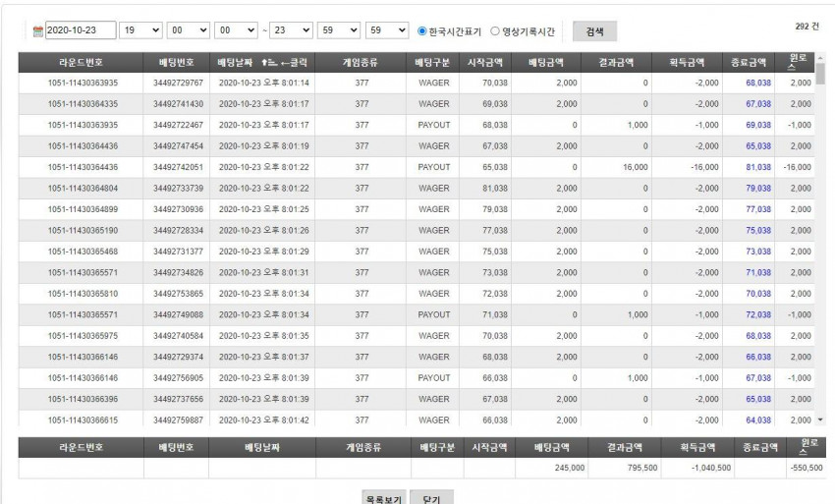Image resolution: width=835 pixels, height=504 pixels.
Task: Select the 영상기록시간 radio option
Action: click(495, 30)
